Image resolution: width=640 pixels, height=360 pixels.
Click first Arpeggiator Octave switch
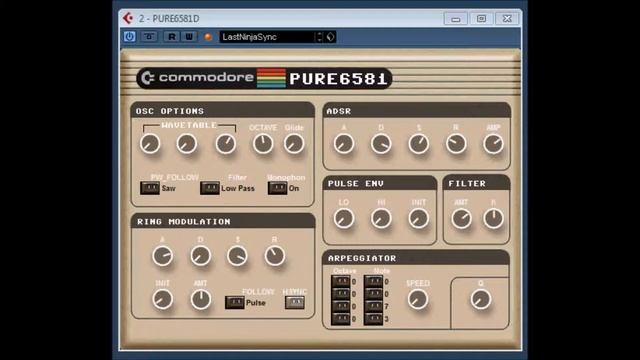(x=341, y=281)
